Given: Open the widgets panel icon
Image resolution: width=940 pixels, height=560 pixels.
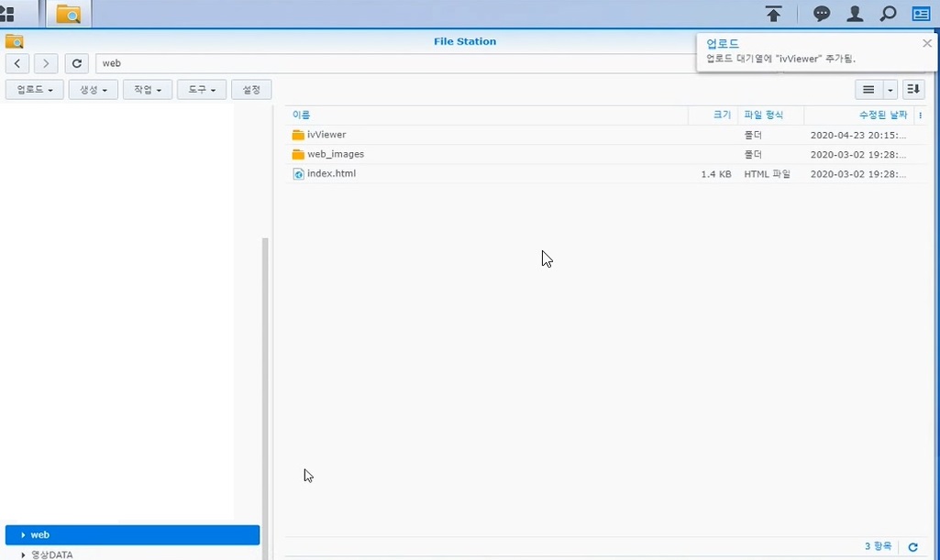Looking at the screenshot, I should [921, 14].
